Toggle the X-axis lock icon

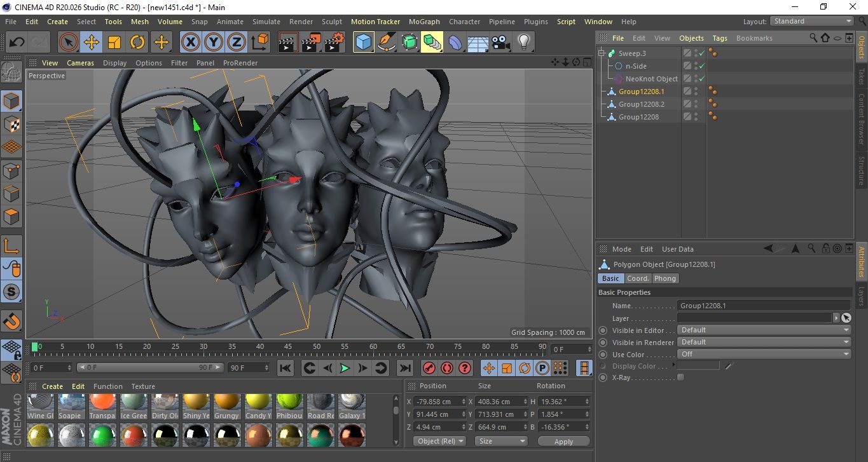pyautogui.click(x=190, y=43)
